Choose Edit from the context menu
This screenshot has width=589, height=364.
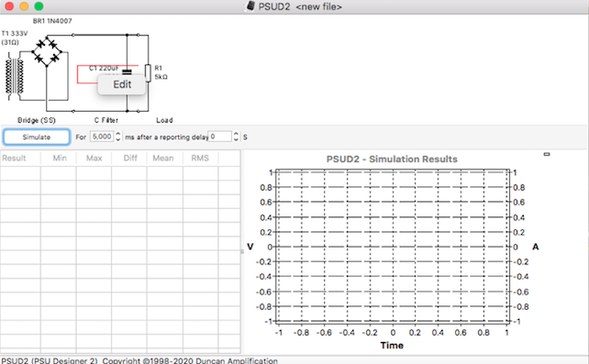pyautogui.click(x=122, y=84)
